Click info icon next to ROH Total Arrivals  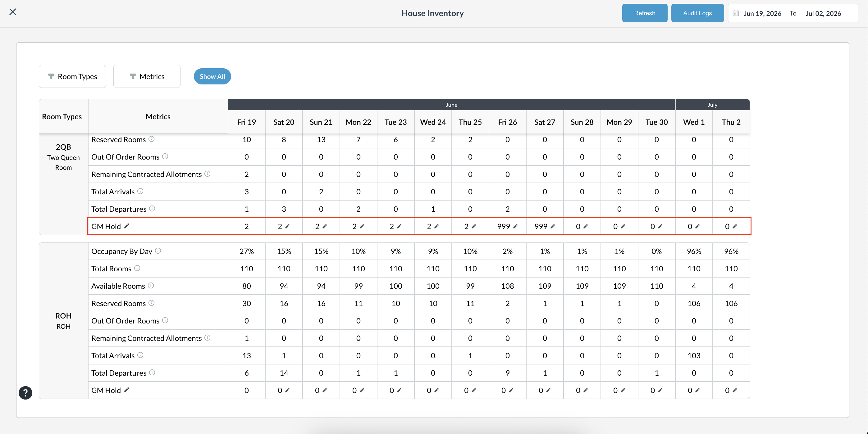(140, 355)
